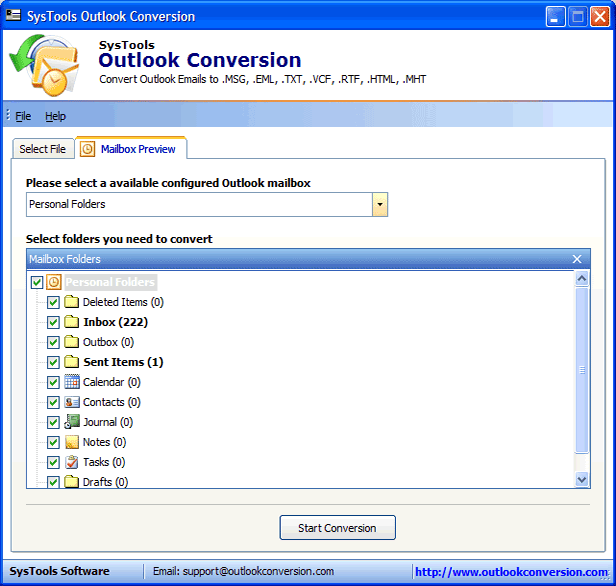This screenshot has height=586, width=616.
Task: Select the Calendar (0) tree label
Action: pos(112,382)
